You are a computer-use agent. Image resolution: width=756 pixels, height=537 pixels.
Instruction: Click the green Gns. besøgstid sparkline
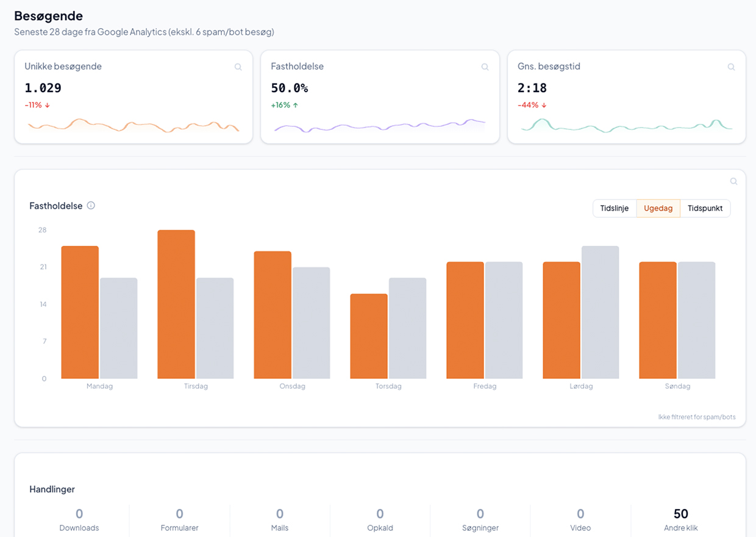[626, 126]
